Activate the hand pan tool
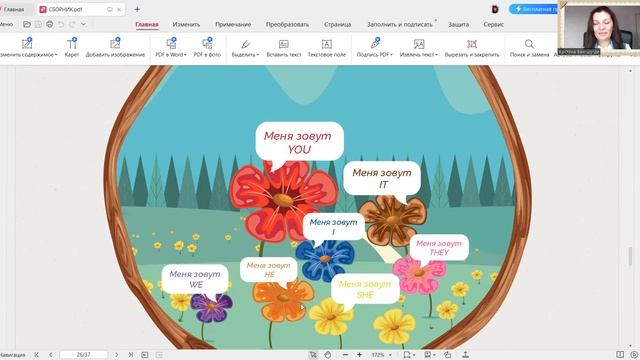The width and height of the screenshot is (640, 360). tap(327, 355)
